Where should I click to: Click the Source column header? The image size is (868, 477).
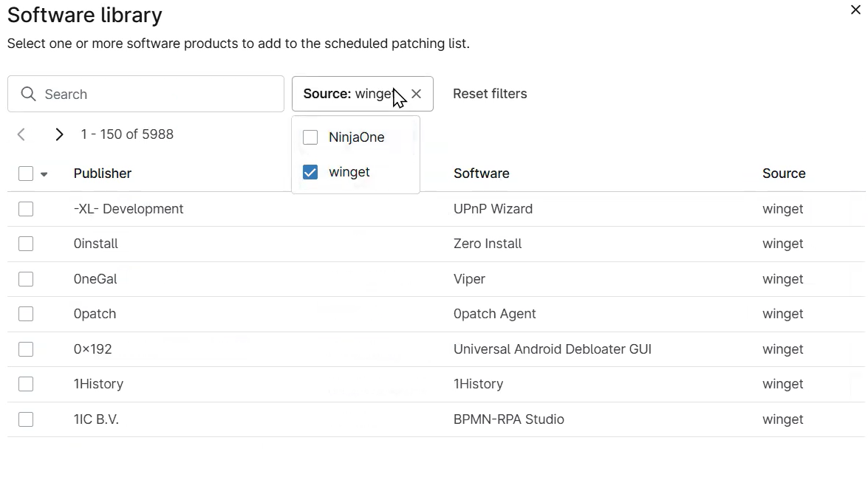(x=784, y=174)
